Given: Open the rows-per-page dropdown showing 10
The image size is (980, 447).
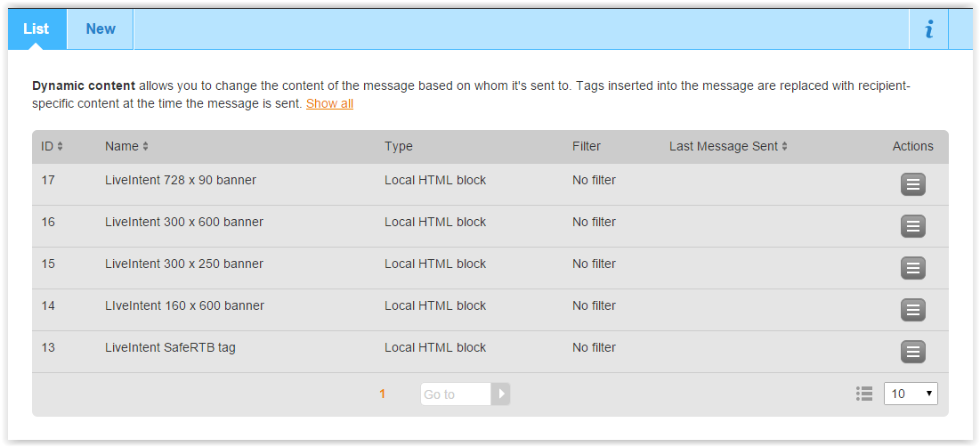Looking at the screenshot, I should pyautogui.click(x=910, y=394).
